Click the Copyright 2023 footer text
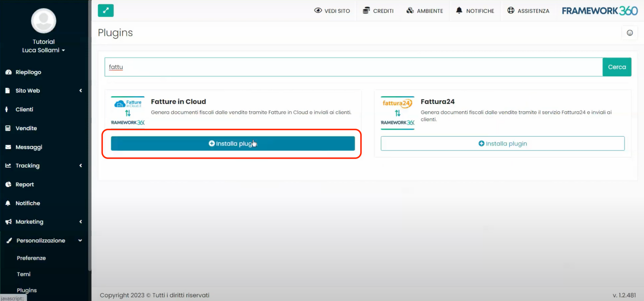The image size is (644, 301). [155, 295]
